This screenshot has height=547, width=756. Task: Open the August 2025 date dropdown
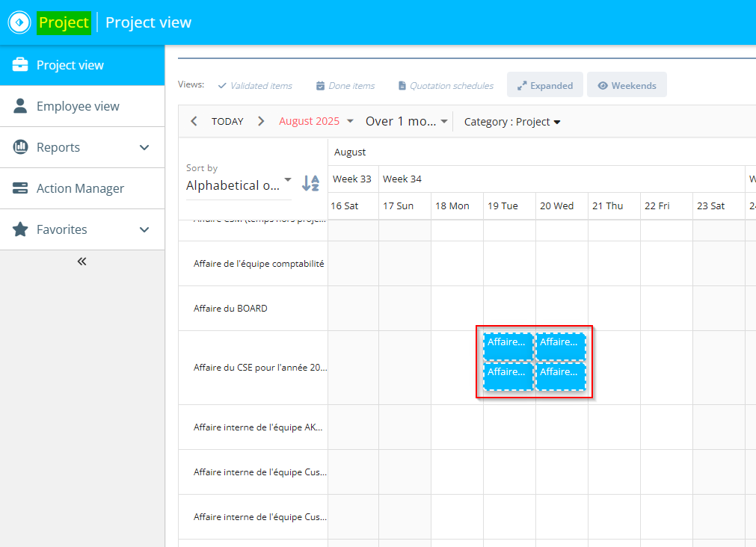click(316, 121)
